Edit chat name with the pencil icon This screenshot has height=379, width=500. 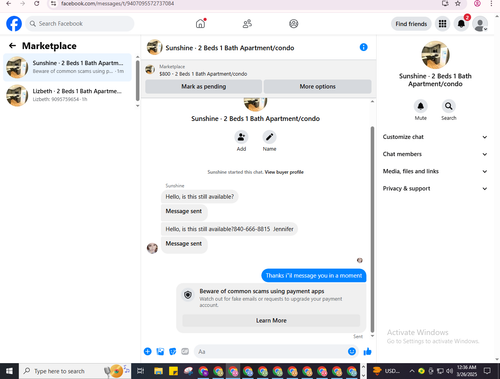(x=269, y=137)
